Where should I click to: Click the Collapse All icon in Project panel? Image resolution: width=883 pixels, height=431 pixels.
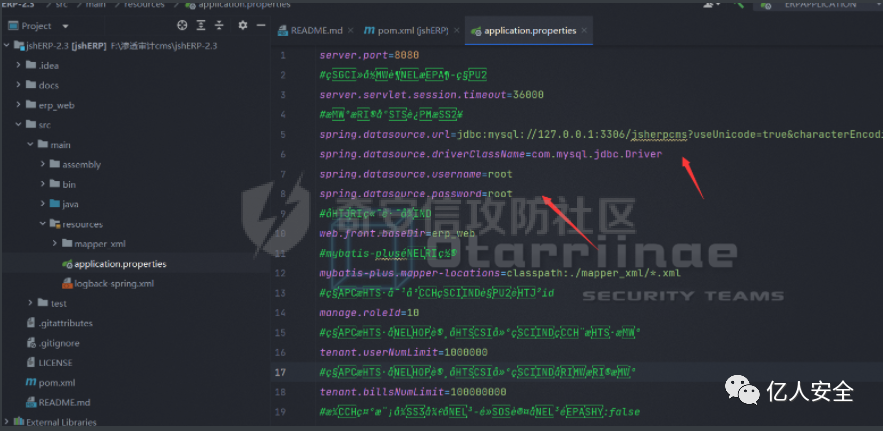220,25
